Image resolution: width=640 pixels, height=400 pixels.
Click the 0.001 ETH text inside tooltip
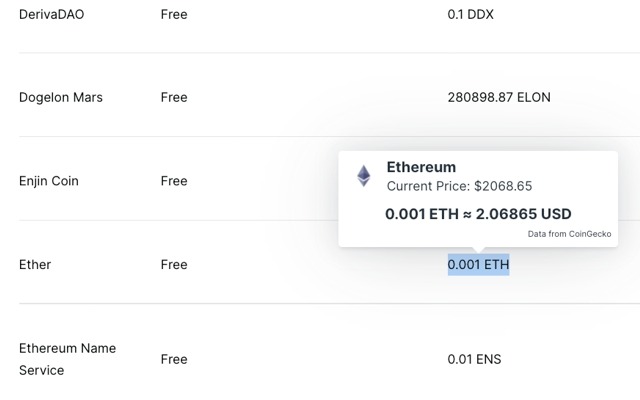point(420,214)
